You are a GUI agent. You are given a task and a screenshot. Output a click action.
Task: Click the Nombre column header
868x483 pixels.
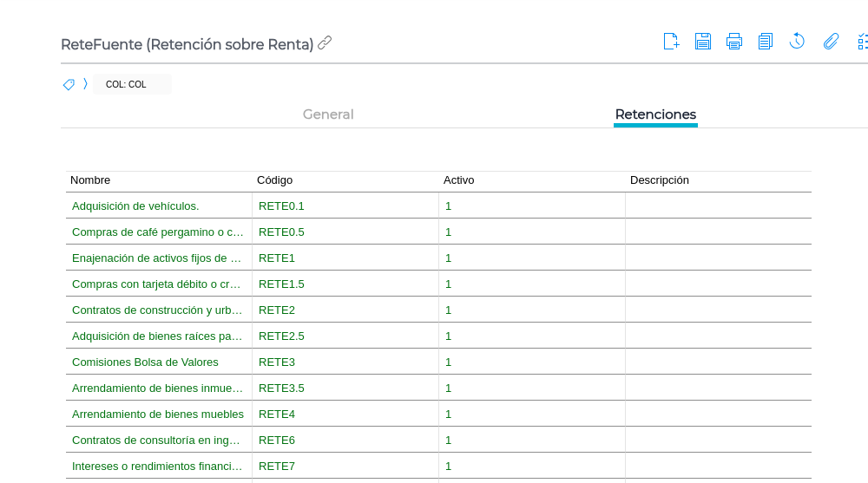coord(90,180)
